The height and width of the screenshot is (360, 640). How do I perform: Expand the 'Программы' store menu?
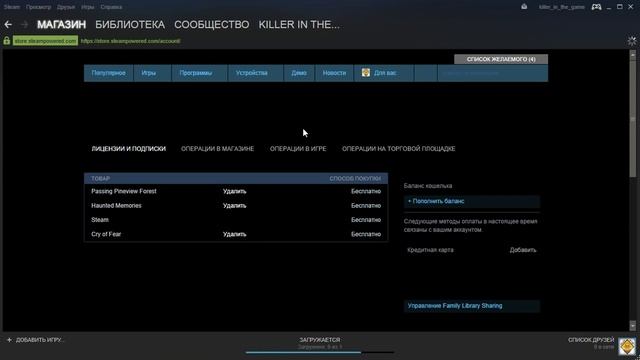tap(199, 73)
